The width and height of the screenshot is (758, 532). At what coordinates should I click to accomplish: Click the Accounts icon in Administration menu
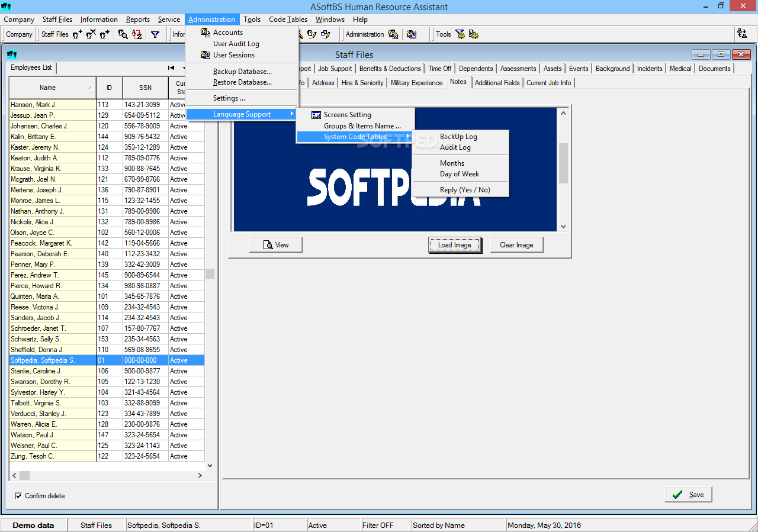205,33
